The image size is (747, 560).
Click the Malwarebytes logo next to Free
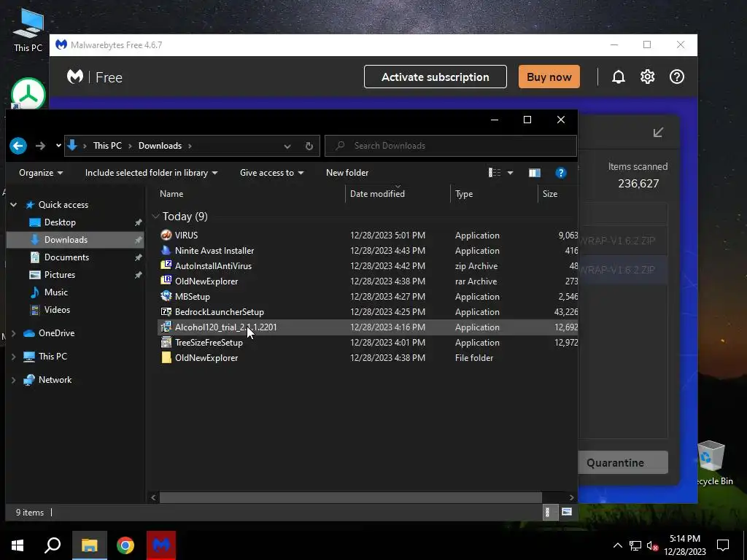tap(75, 77)
